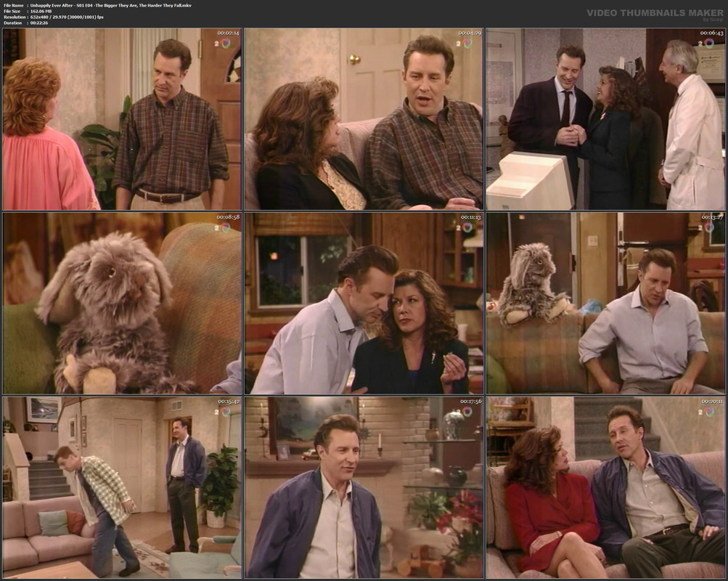The height and width of the screenshot is (581, 728).
Task: Click the 00:06:43 timestamp text
Action: point(712,33)
